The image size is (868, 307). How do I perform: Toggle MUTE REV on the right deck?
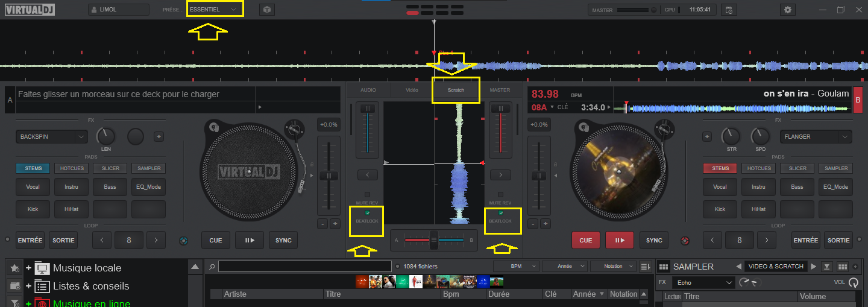pyautogui.click(x=500, y=195)
